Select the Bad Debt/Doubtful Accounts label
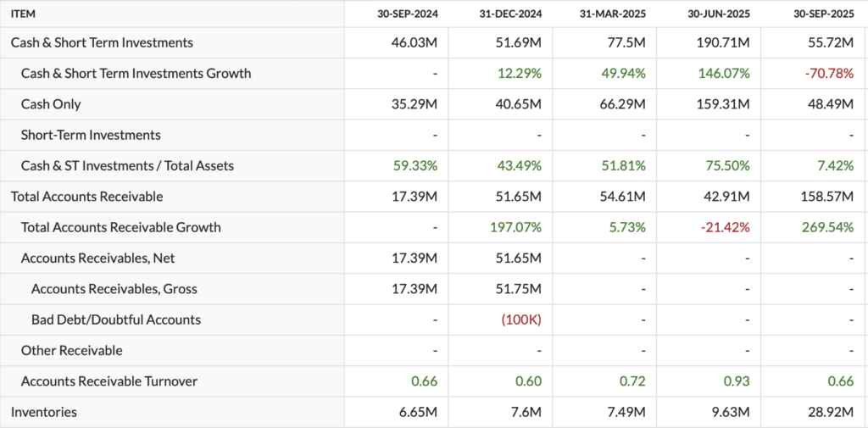 pos(115,320)
